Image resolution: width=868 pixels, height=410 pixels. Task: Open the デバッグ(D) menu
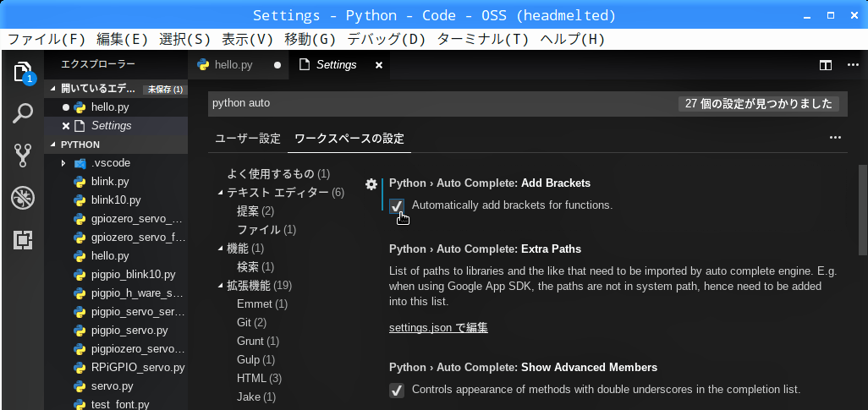[x=386, y=39]
